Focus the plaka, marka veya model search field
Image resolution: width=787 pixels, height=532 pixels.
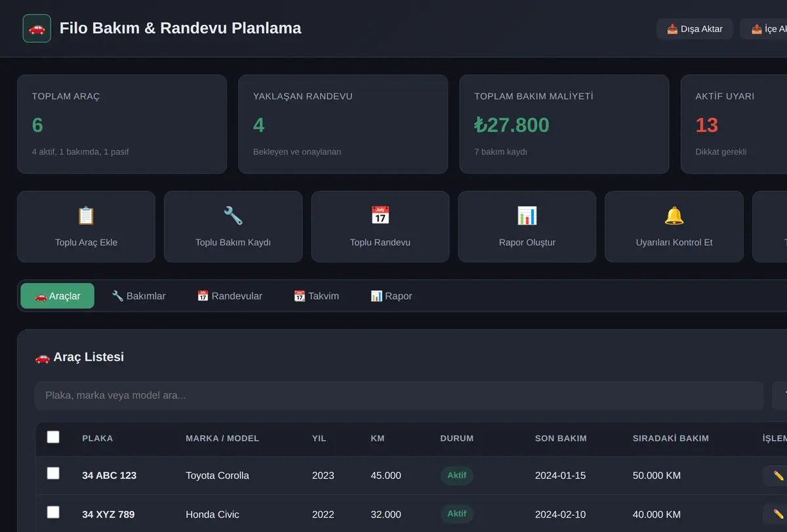[399, 396]
